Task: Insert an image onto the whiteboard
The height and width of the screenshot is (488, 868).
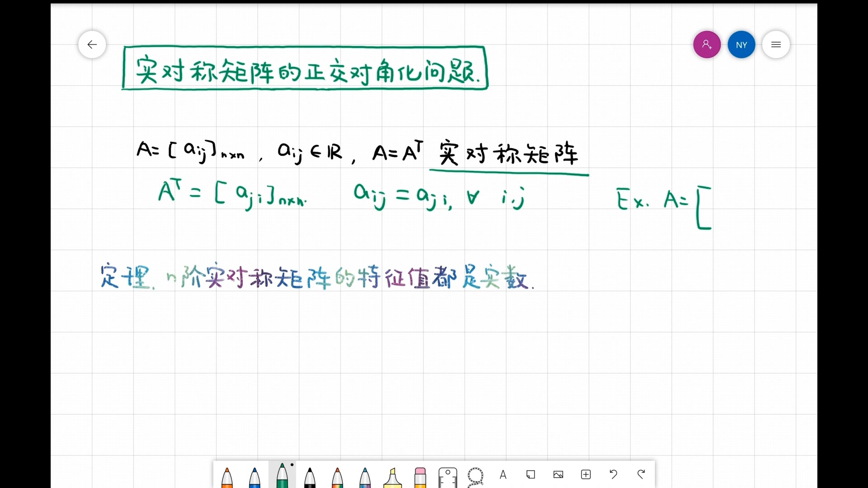Action: click(558, 475)
